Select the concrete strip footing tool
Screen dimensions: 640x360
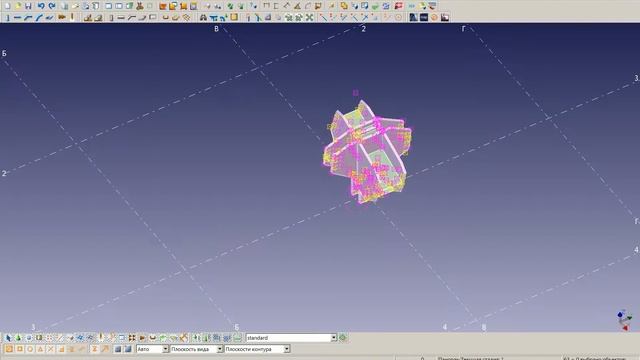pyautogui.click(x=98, y=18)
